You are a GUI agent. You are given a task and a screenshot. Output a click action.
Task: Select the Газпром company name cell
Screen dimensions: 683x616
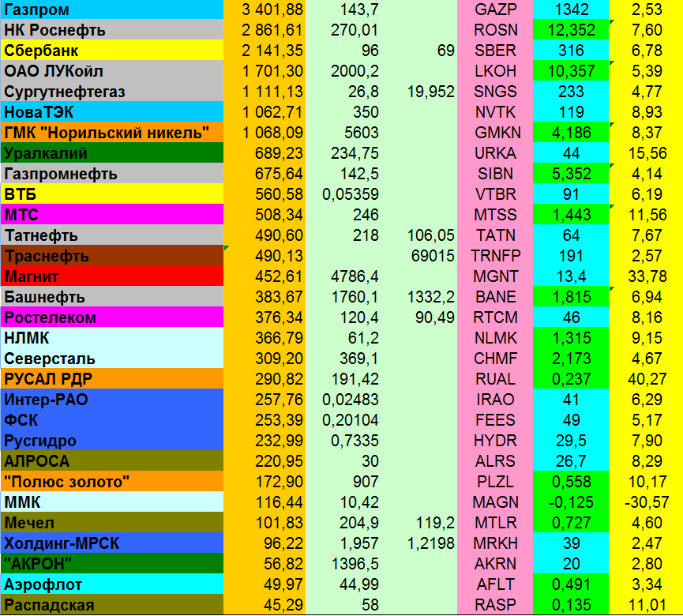[x=112, y=9]
